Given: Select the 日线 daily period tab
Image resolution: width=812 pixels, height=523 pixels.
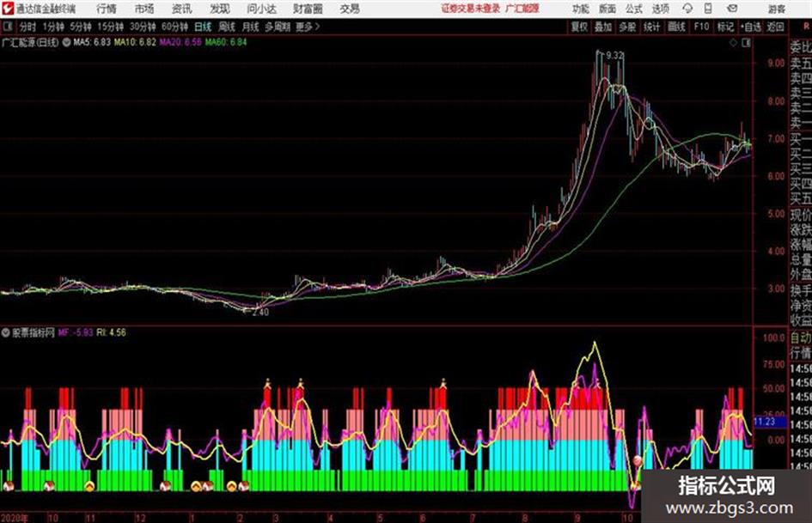Looking at the screenshot, I should click(x=203, y=27).
